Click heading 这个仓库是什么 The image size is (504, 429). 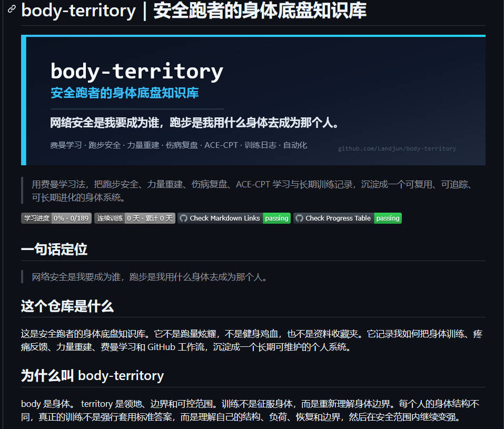[67, 306]
